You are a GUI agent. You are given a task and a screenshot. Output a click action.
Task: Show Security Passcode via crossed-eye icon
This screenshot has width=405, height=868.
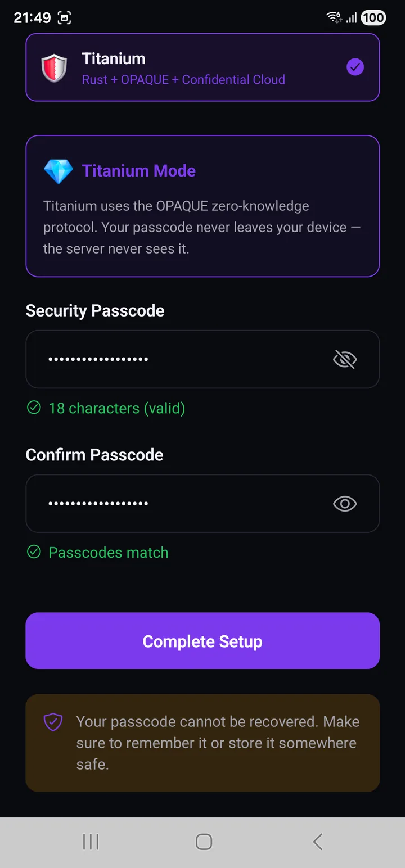click(345, 359)
